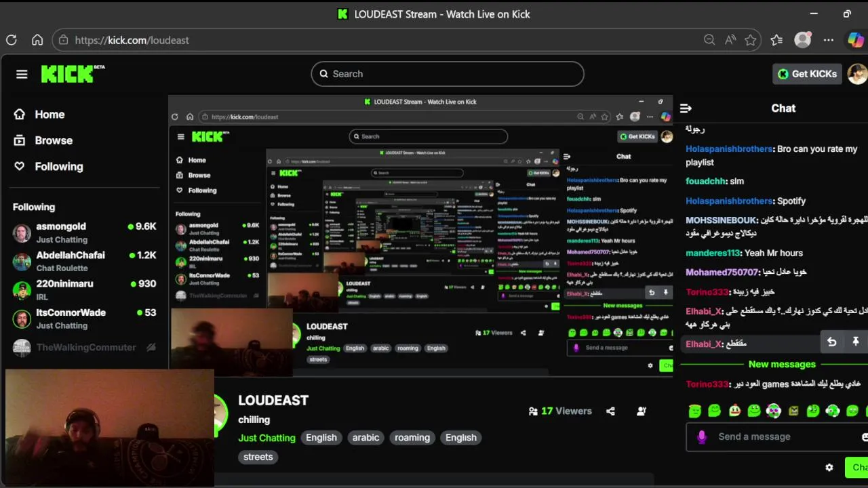Viewport: 868px width, 488px height.
Task: Focus the Kick Search field
Action: coord(448,74)
